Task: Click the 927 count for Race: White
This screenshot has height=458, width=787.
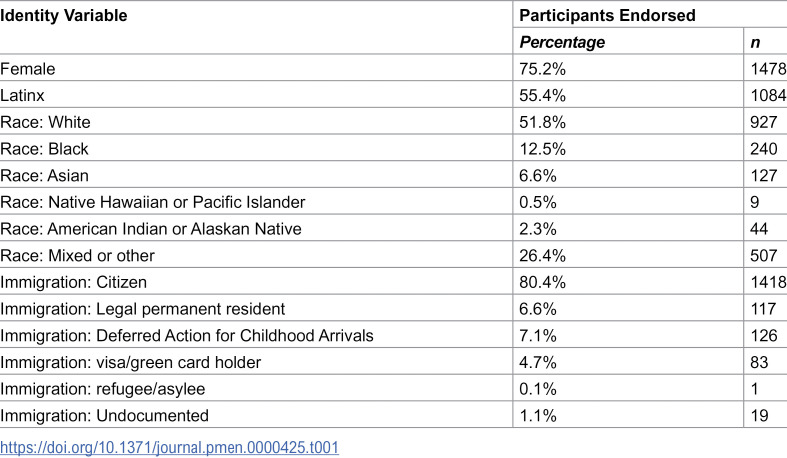Action: 764,122
